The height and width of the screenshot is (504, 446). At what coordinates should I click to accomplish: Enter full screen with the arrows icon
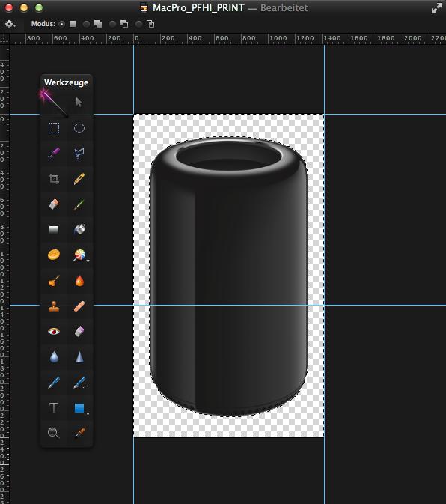click(x=437, y=8)
